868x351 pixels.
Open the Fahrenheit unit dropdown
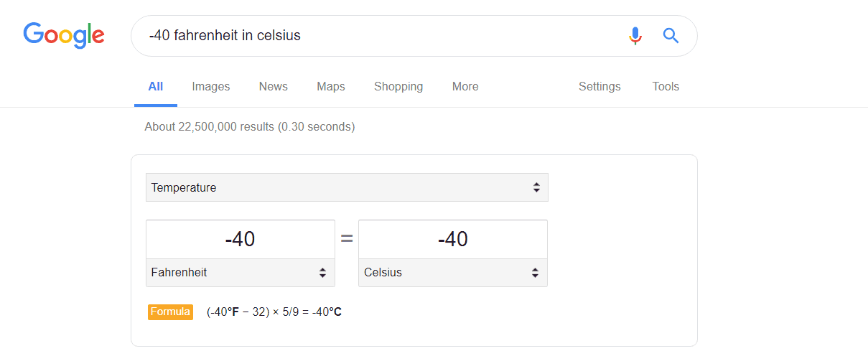point(241,273)
